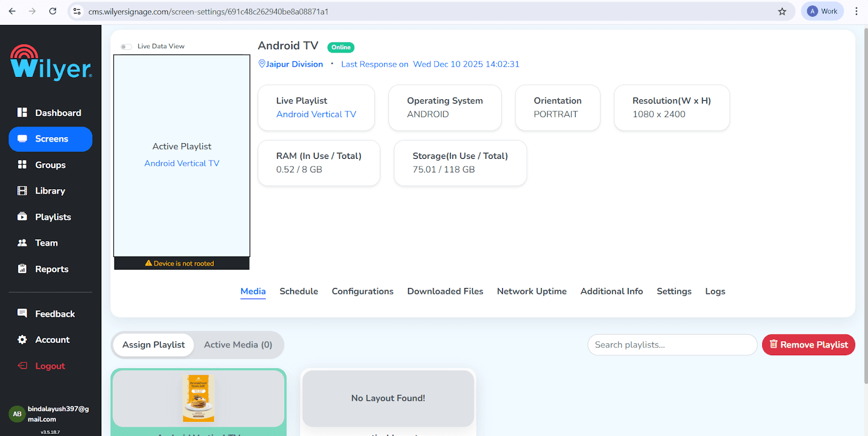
Task: Open the browser three-dot menu
Action: tap(857, 11)
